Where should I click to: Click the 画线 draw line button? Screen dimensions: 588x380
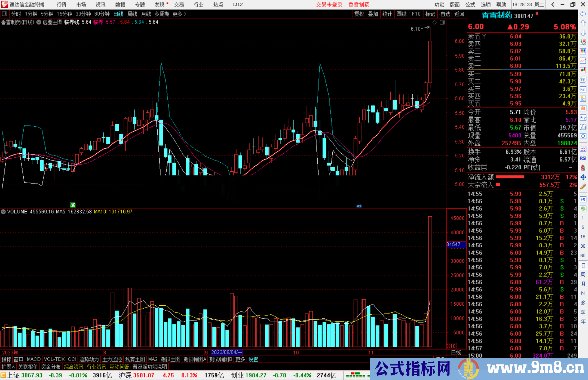402,14
